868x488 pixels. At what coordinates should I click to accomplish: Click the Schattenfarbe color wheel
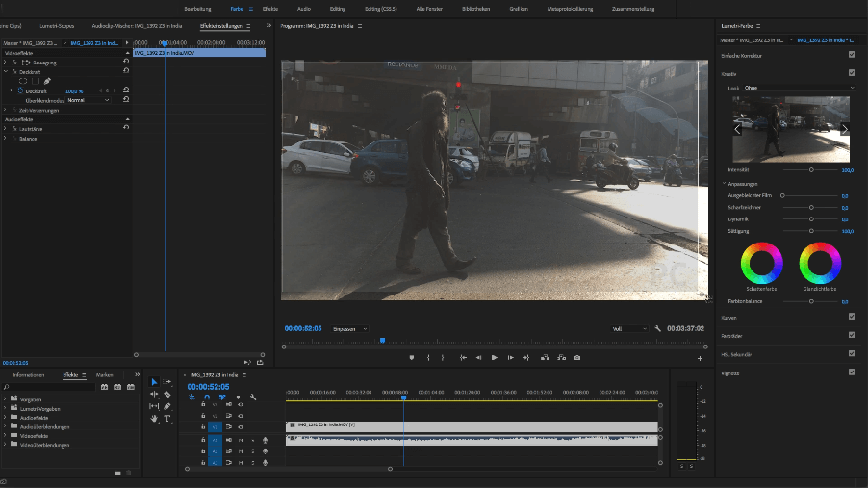point(762,263)
